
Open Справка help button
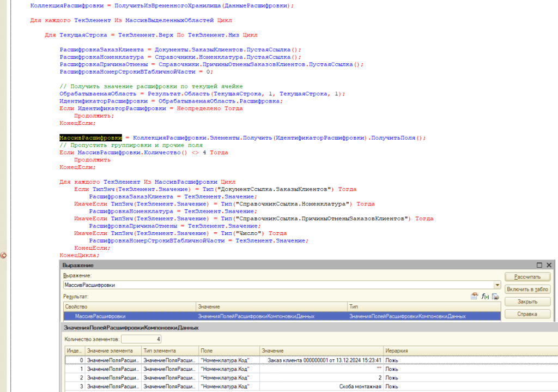pyautogui.click(x=527, y=314)
